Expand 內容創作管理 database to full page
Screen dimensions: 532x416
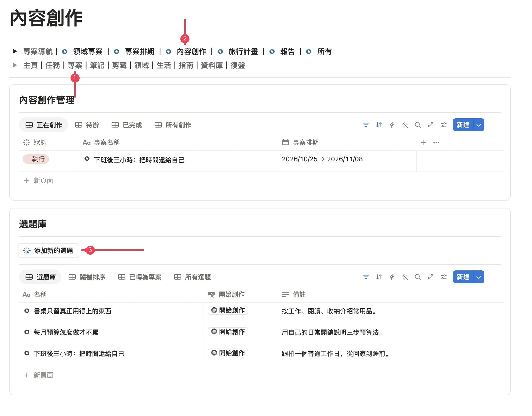(431, 125)
